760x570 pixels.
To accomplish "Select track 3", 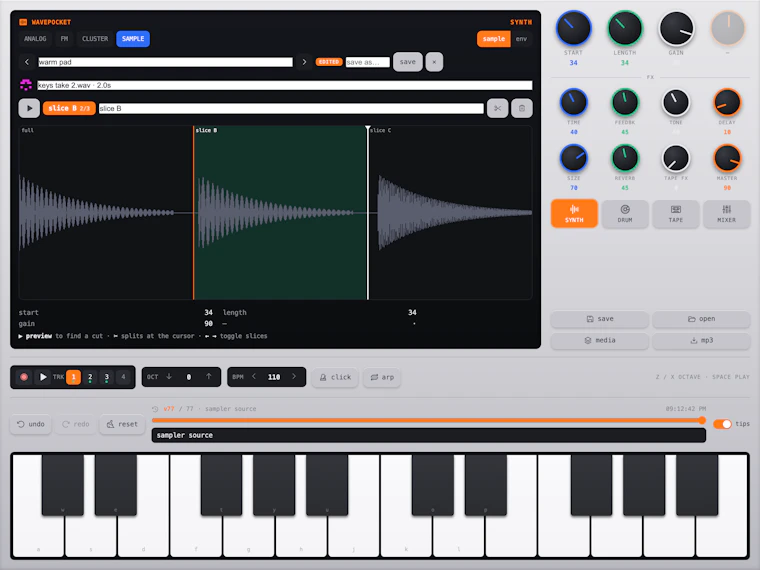I will (x=107, y=377).
